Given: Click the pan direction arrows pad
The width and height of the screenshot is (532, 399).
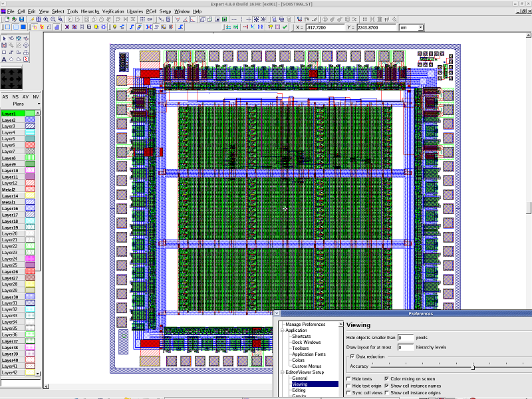Looking at the screenshot, I should click(x=13, y=78).
